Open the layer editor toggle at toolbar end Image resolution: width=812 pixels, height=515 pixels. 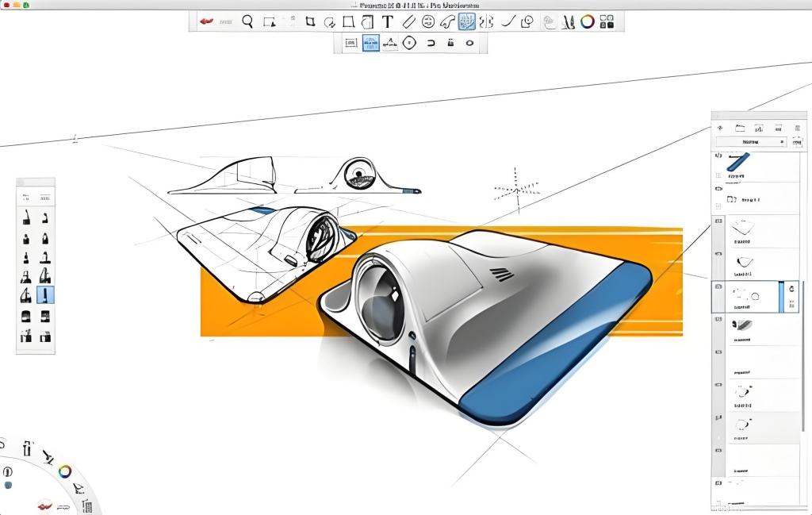[607, 21]
